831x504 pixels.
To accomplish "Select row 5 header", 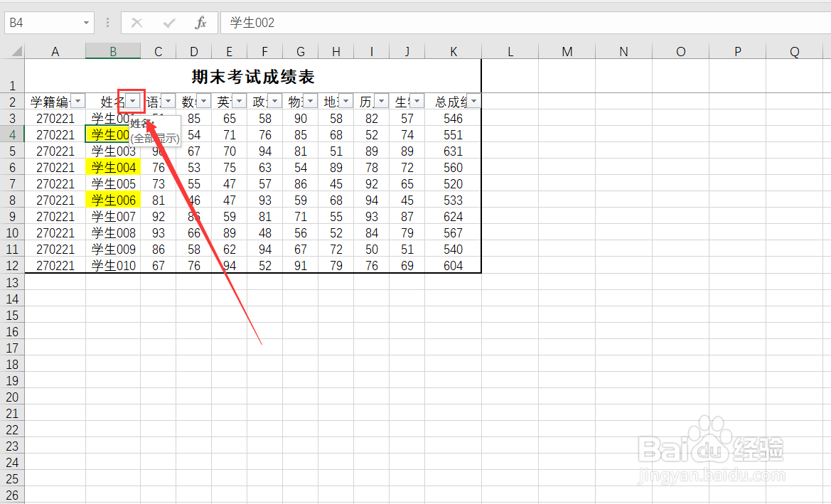I will click(x=12, y=151).
